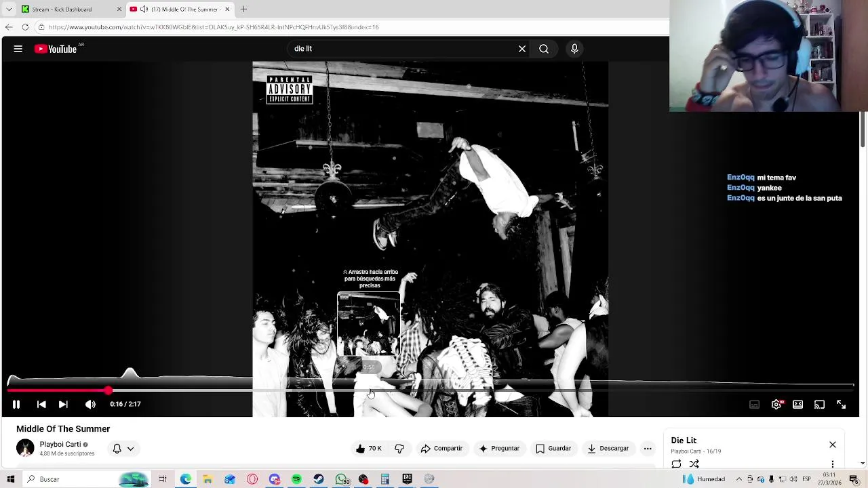Start voice search with the microphone icon
Image resolution: width=868 pixels, height=488 pixels.
pyautogui.click(x=574, y=49)
